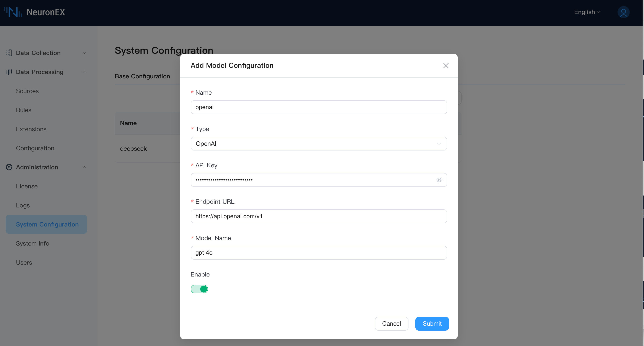Collapse the Administration menu chevron

(x=85, y=167)
